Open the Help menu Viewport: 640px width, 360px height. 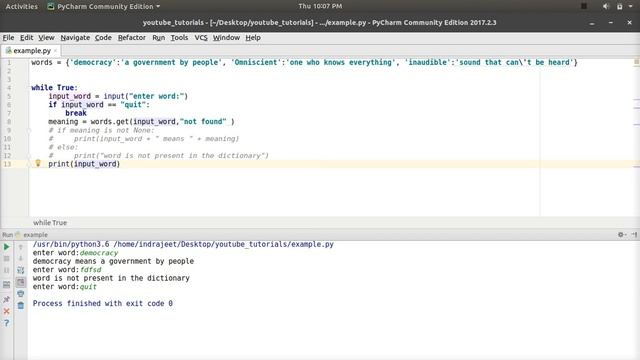tap(253, 38)
